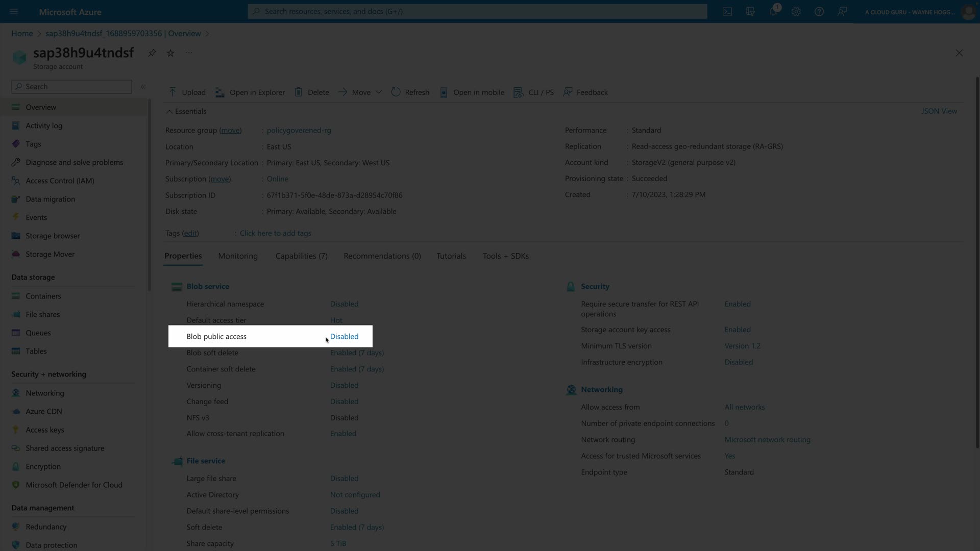
Task: Open Azure Cloud Shell icon
Action: click(727, 11)
